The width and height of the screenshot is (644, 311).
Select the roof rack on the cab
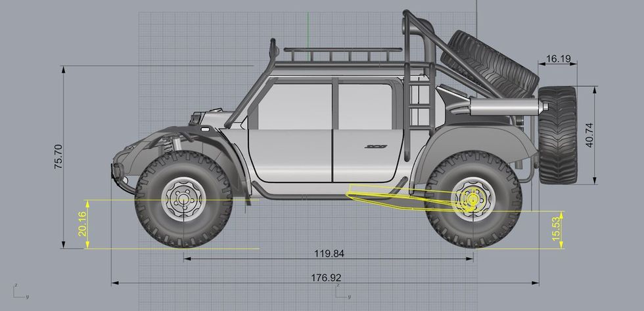click(x=343, y=55)
